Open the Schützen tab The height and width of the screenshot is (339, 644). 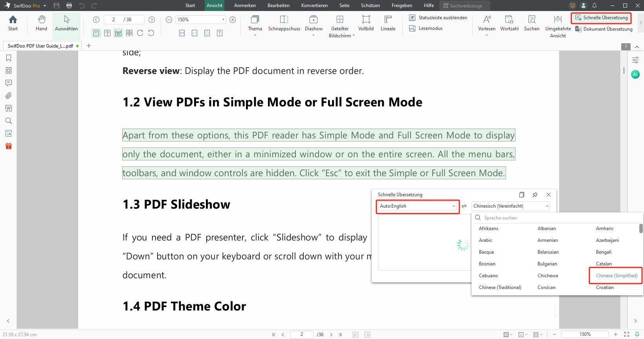coord(371,6)
